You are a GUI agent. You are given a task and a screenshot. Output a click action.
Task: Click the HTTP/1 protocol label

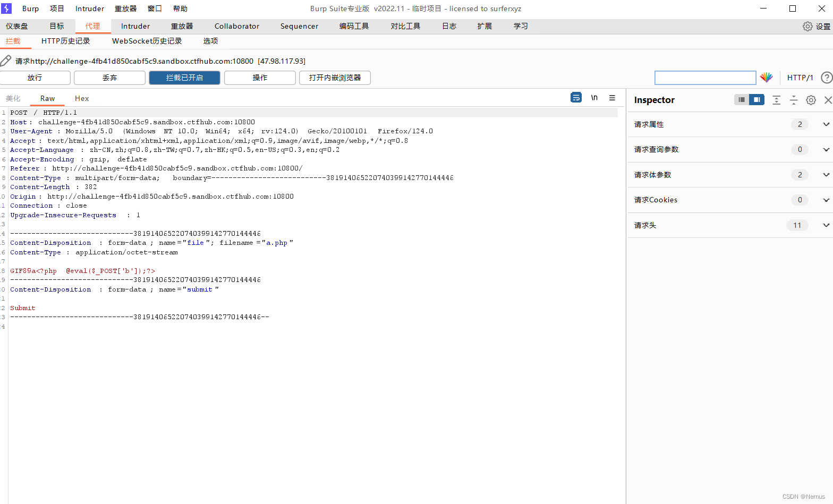[x=800, y=78]
